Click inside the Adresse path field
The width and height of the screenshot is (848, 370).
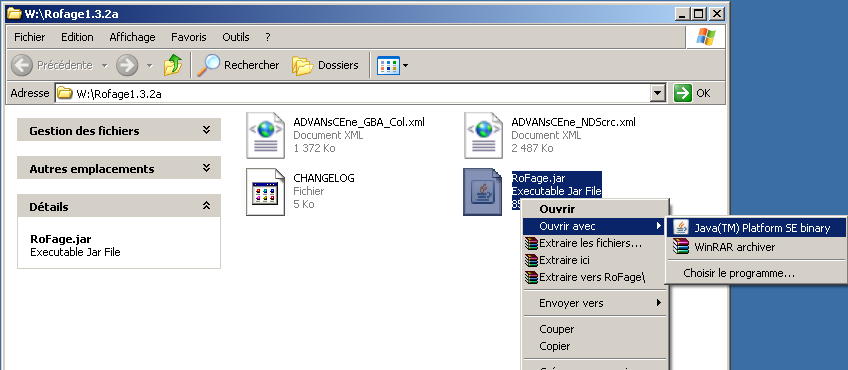pyautogui.click(x=354, y=94)
